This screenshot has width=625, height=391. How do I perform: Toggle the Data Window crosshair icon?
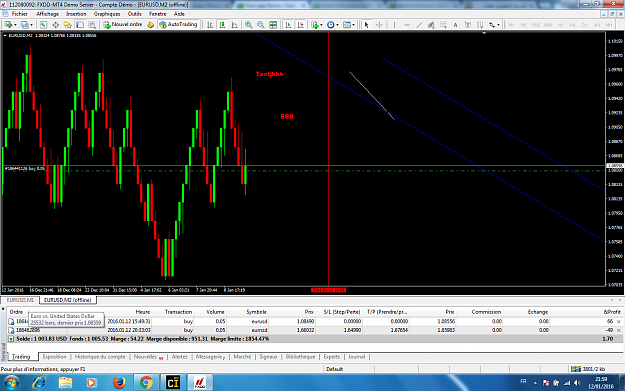tap(55, 25)
